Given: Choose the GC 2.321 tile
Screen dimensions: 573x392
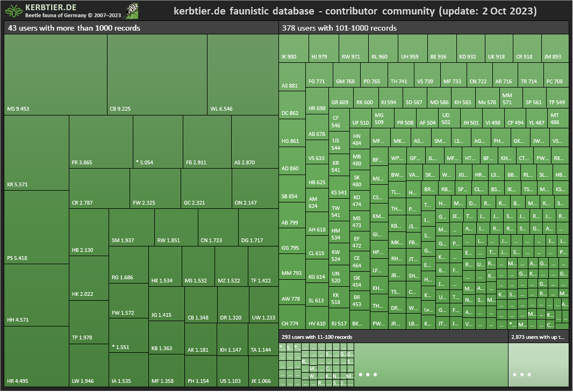Looking at the screenshot, I should point(206,188).
